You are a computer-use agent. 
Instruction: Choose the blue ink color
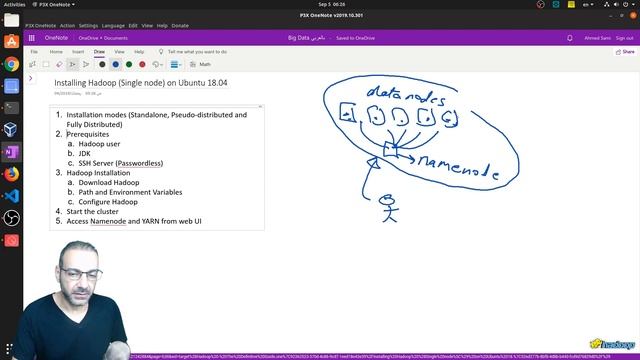click(116, 64)
